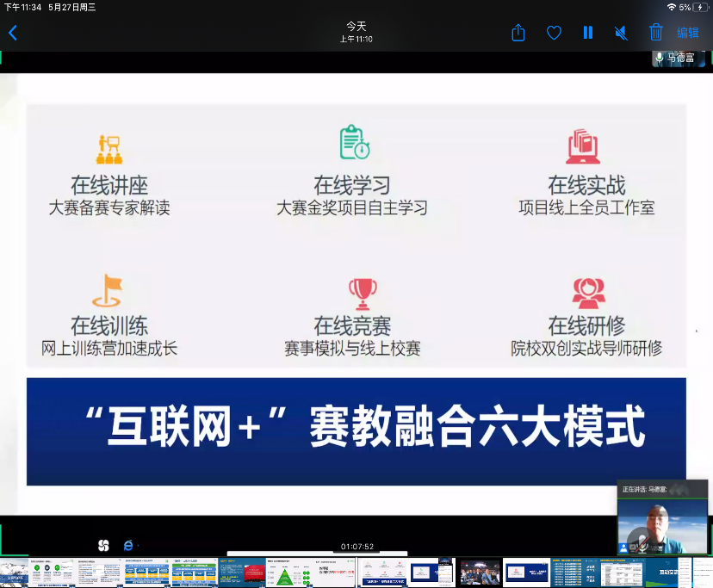The height and width of the screenshot is (588, 713).
Task: Click the 在线讲座 presenter icon
Action: pos(108,151)
